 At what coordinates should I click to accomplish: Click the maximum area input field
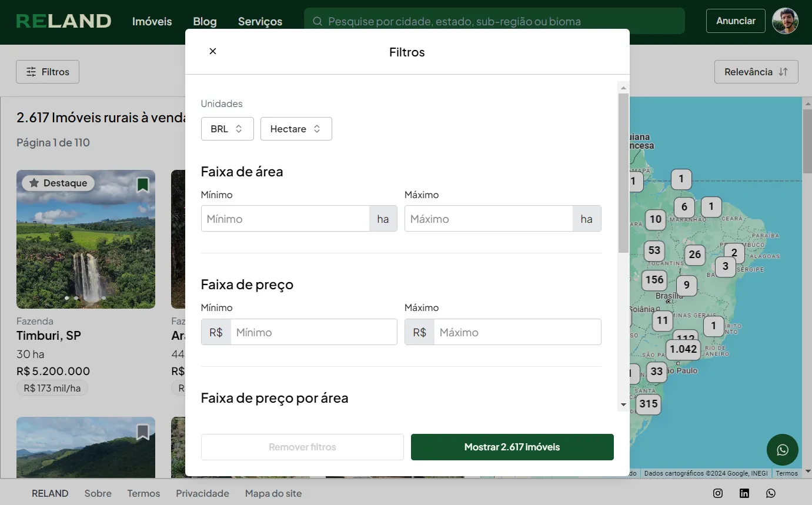489,219
